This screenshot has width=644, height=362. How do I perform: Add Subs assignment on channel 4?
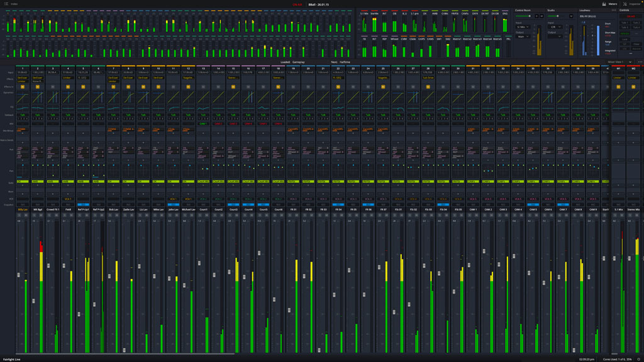(x=68, y=185)
